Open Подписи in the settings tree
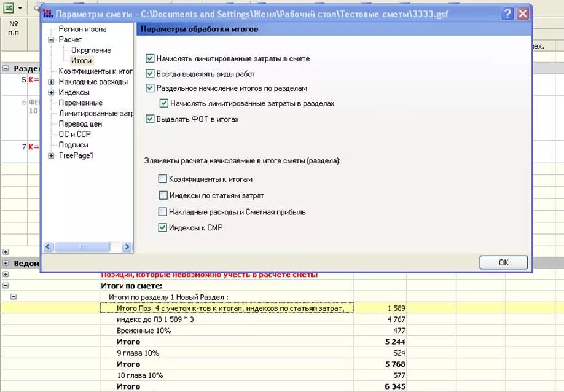Viewport: 564px width, 392px height. pyautogui.click(x=73, y=145)
